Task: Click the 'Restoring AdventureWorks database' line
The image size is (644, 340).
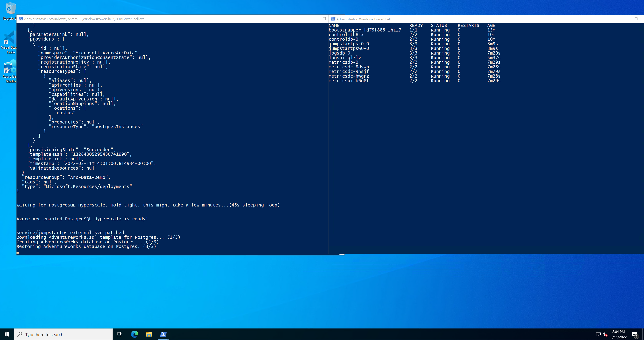Action: tap(86, 246)
